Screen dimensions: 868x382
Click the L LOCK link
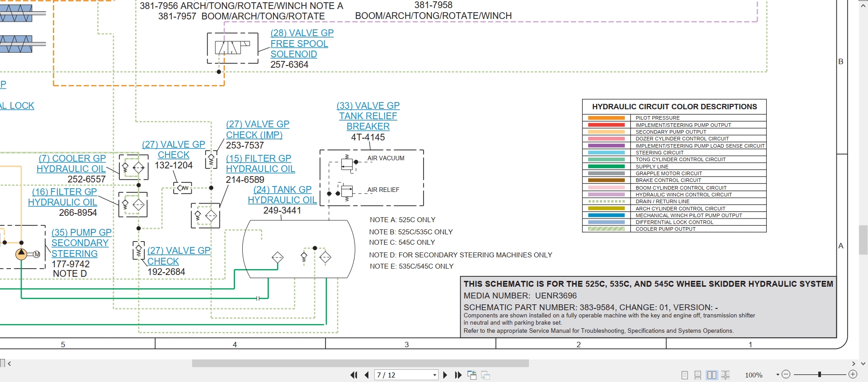17,106
